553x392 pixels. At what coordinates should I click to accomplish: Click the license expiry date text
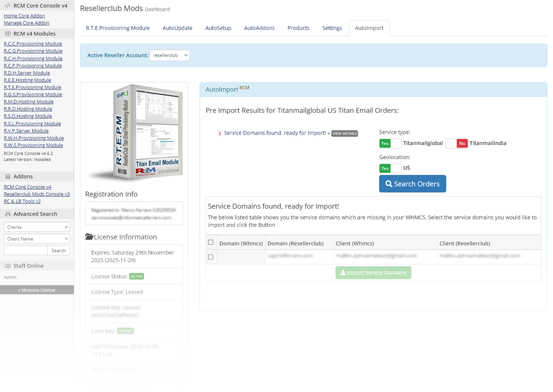click(x=132, y=256)
